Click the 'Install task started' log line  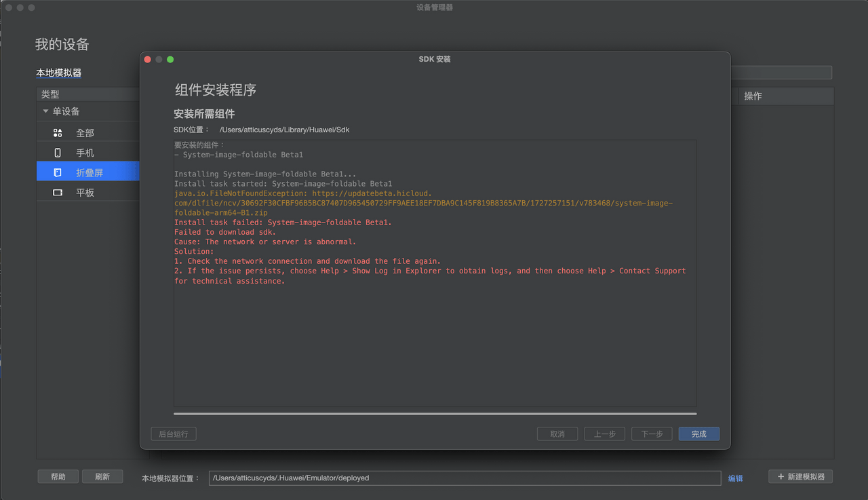[x=283, y=184]
